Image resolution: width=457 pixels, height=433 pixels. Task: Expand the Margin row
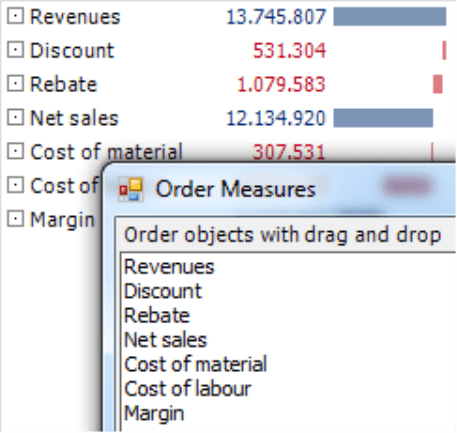[x=15, y=219]
